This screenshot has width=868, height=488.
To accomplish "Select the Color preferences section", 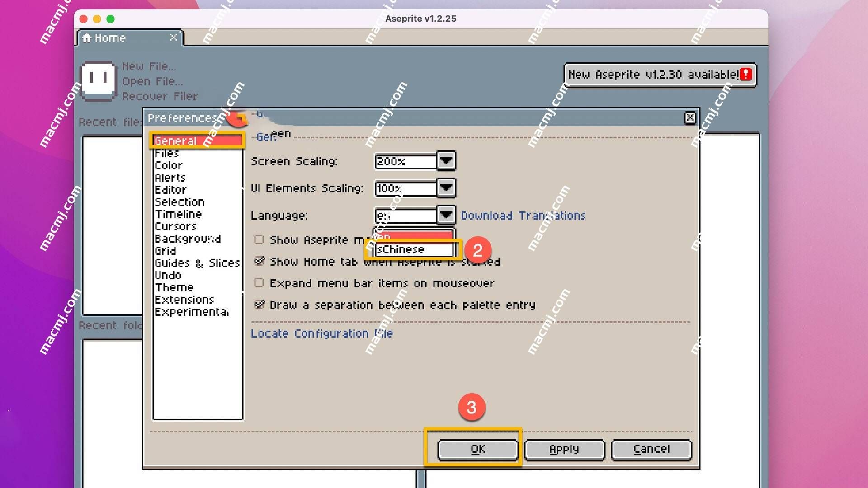I will (x=198, y=165).
